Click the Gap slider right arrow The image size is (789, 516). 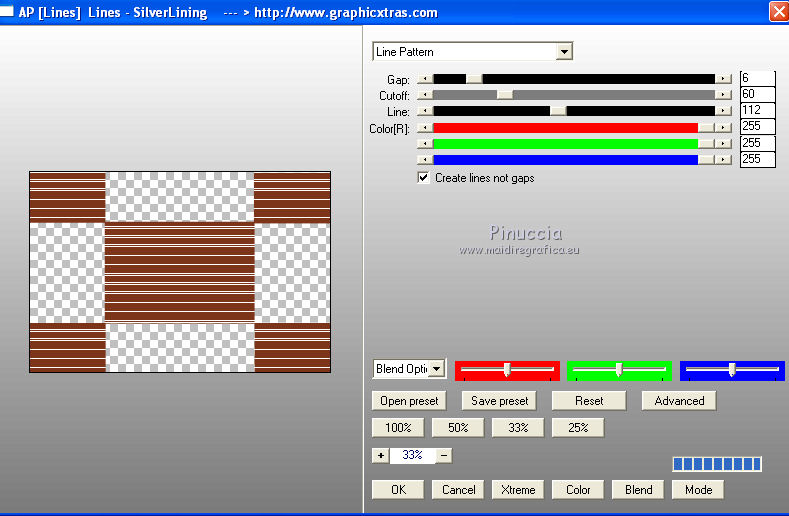pos(723,78)
